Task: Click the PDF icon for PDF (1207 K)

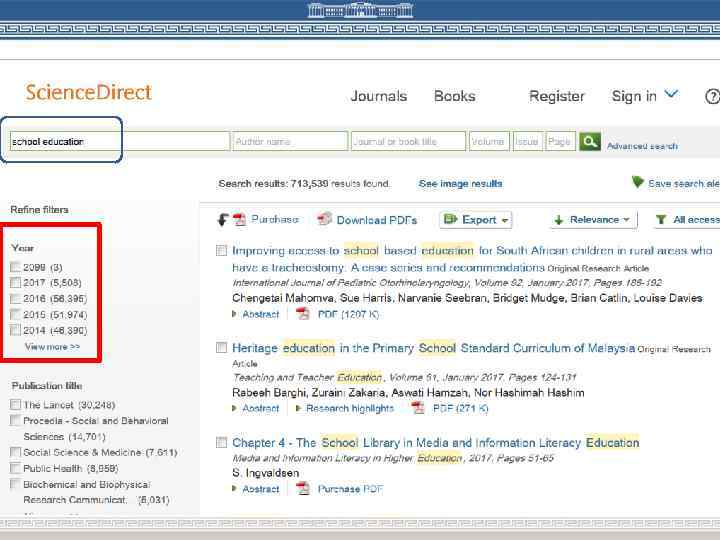Action: 303,314
